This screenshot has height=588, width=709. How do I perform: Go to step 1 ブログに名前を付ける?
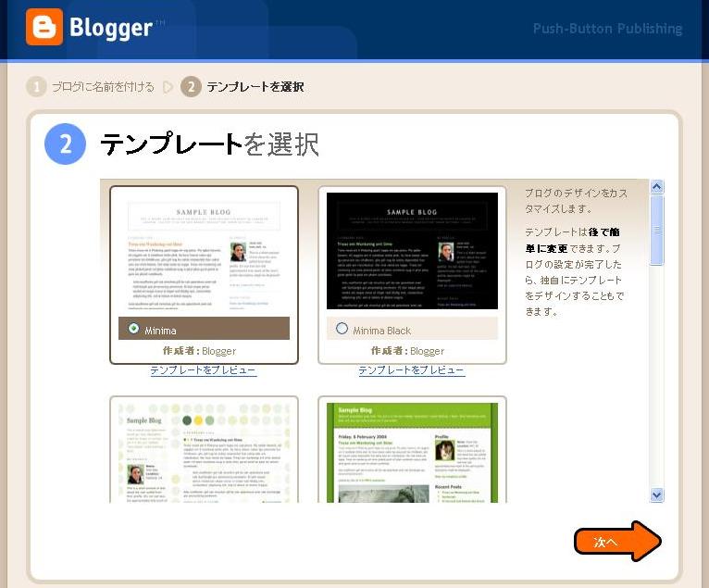[103, 86]
